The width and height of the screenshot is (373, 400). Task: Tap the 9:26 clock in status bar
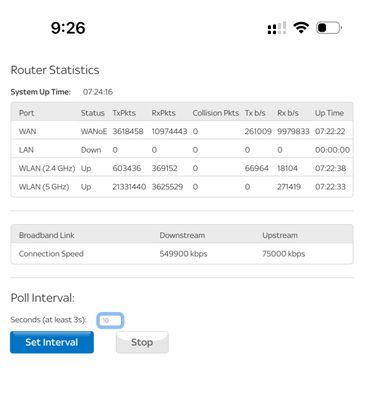coord(68,28)
